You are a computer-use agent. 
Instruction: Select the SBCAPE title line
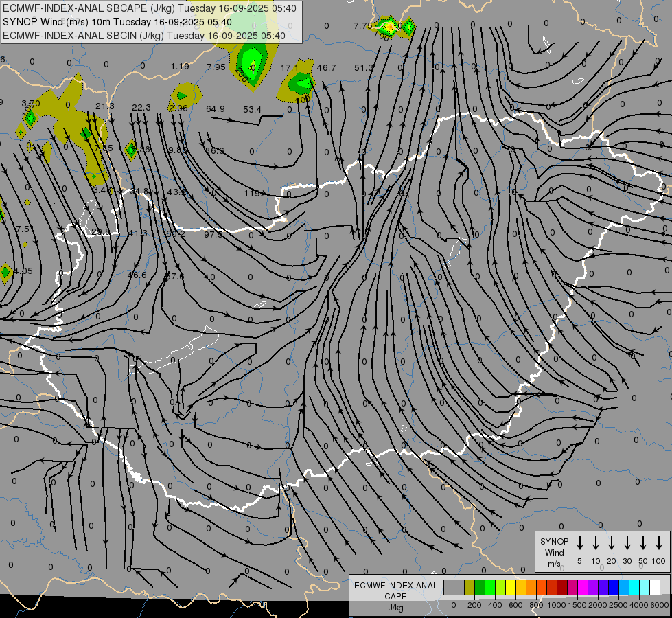pyautogui.click(x=150, y=8)
